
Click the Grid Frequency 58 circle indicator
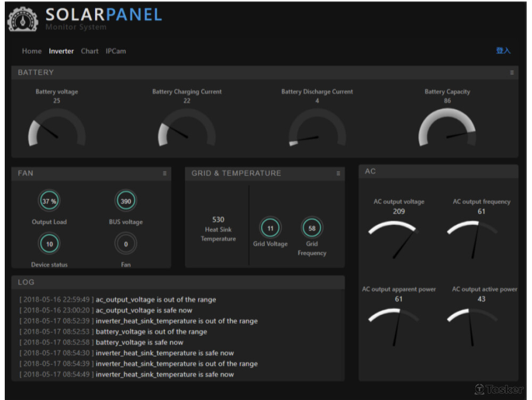point(312,228)
